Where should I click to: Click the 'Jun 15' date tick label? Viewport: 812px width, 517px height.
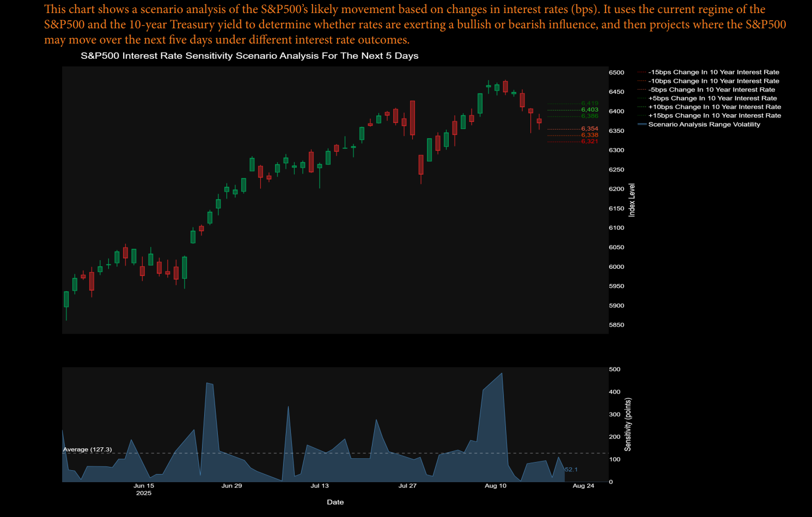[x=144, y=486]
